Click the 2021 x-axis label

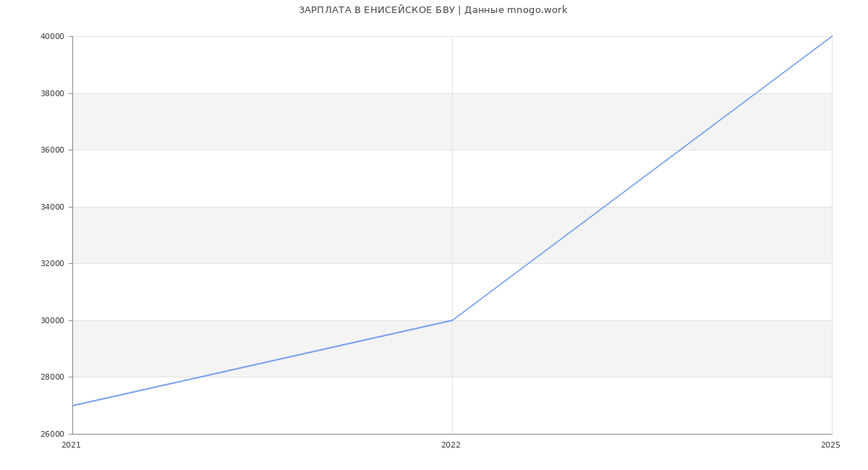point(72,445)
